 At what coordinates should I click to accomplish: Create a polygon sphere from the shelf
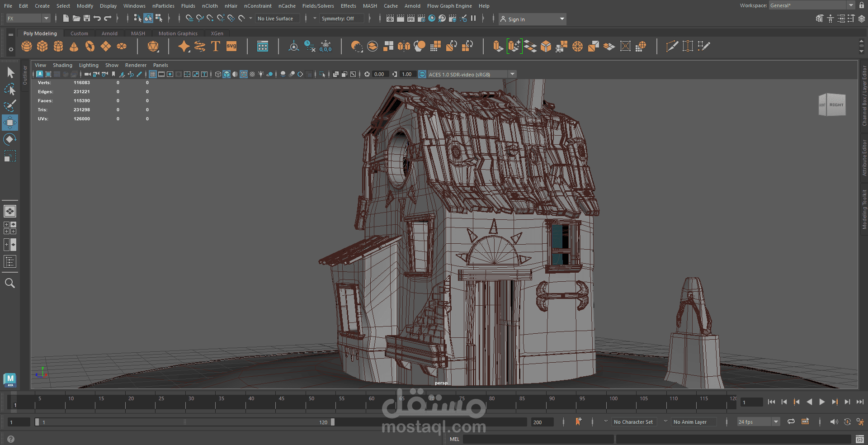click(x=27, y=46)
